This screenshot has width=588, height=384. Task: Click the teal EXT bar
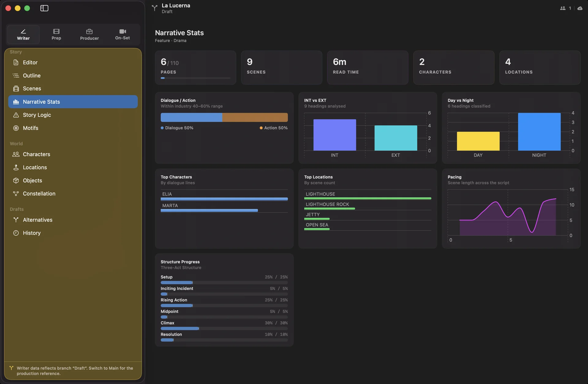[396, 138]
